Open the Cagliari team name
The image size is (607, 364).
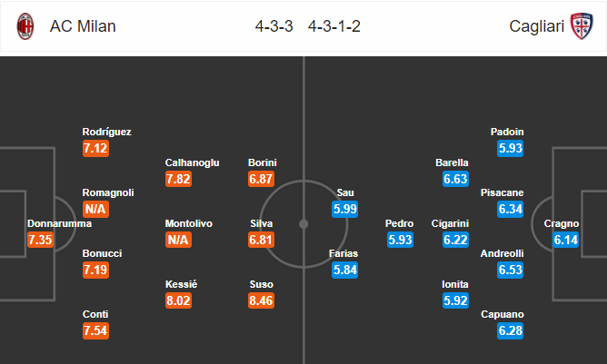pos(536,26)
